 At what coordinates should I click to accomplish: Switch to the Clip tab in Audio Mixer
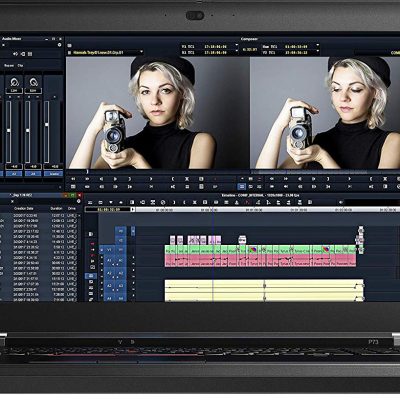pyautogui.click(x=20, y=65)
